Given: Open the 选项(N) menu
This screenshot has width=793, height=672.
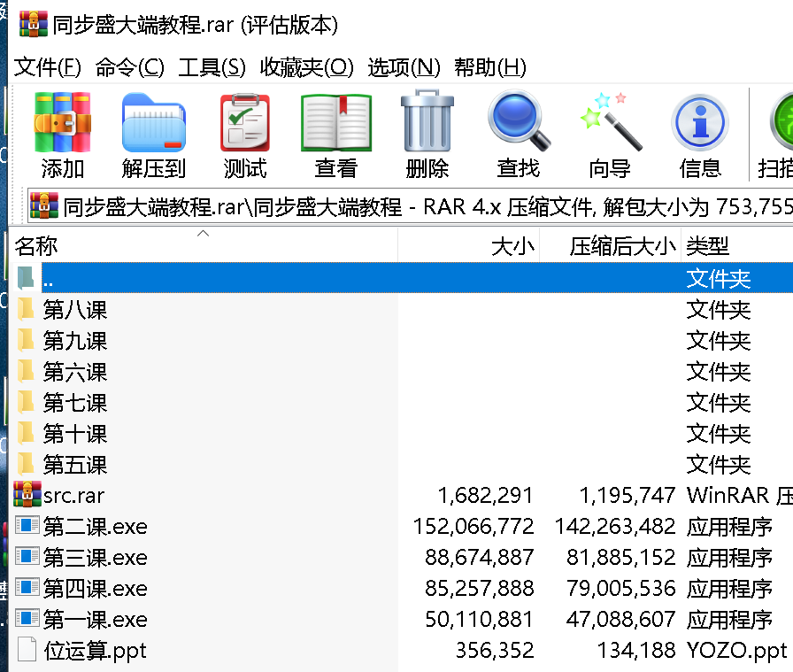Looking at the screenshot, I should pyautogui.click(x=404, y=67).
